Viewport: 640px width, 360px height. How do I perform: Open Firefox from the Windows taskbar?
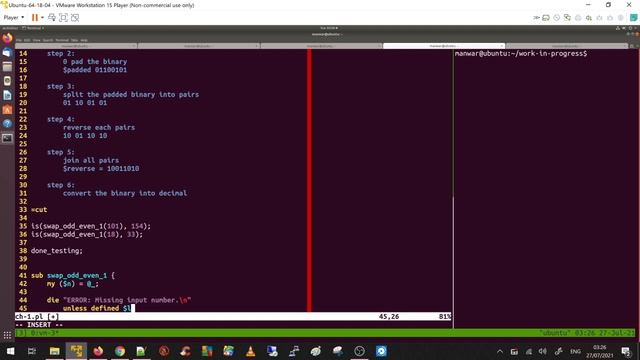(98, 351)
